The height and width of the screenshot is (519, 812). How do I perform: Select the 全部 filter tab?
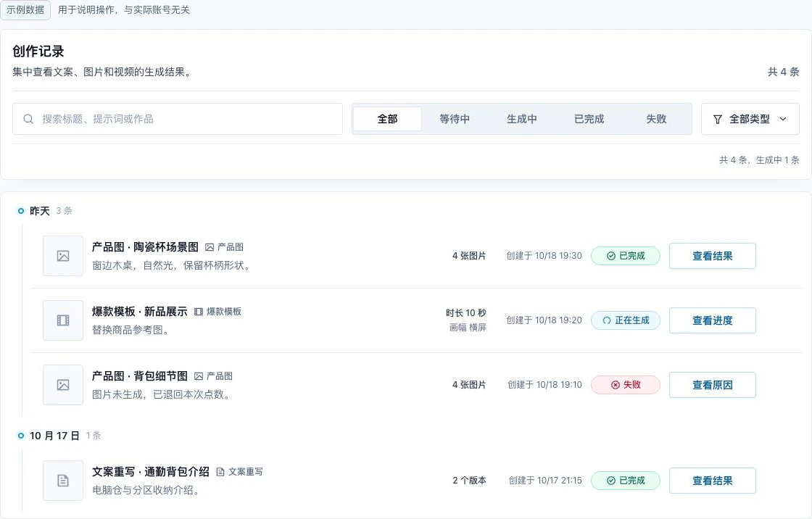pos(387,119)
